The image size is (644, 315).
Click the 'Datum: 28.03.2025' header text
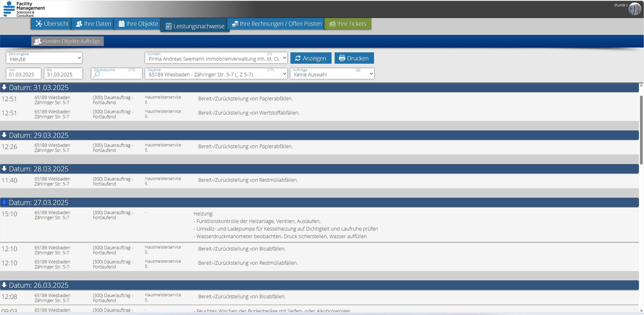[39, 169]
